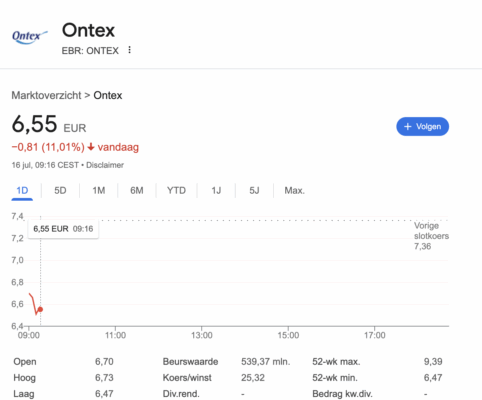Click the Vorige slotkoers 7,36 label

pos(431,236)
